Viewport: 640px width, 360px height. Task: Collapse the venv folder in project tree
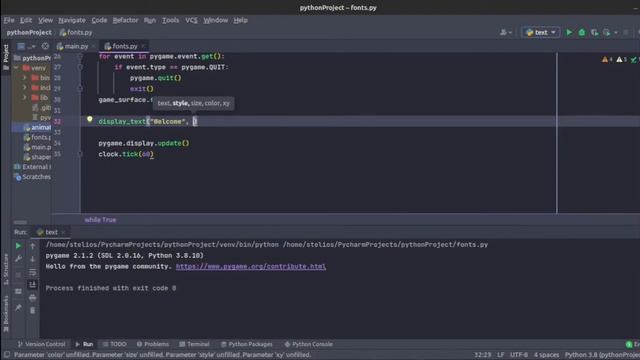click(x=16, y=68)
